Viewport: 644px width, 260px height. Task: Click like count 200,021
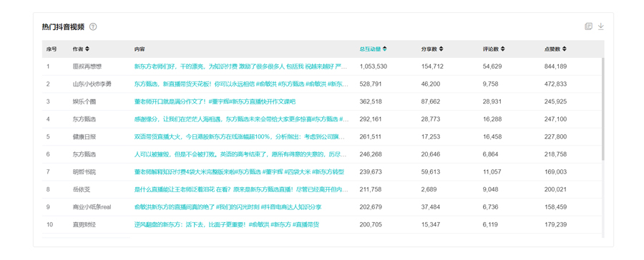(556, 190)
